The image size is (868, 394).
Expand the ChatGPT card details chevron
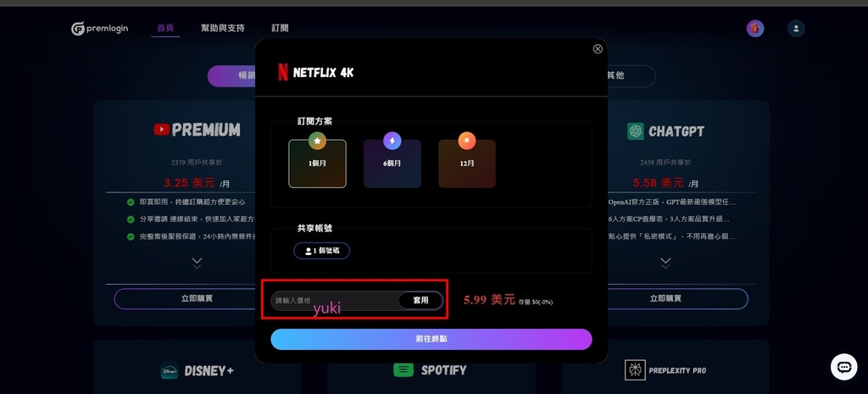tap(665, 263)
